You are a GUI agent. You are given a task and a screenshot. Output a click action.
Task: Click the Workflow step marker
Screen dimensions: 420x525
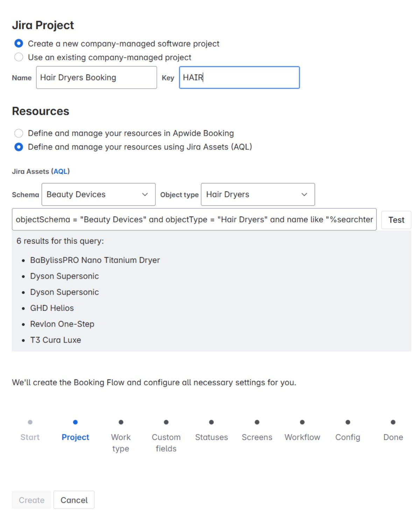coord(302,422)
